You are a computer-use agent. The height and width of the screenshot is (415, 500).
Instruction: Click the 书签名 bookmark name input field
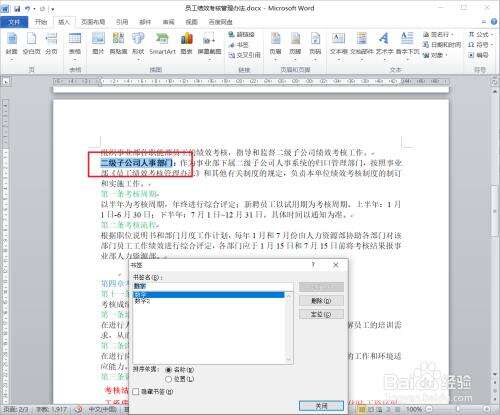click(x=213, y=286)
